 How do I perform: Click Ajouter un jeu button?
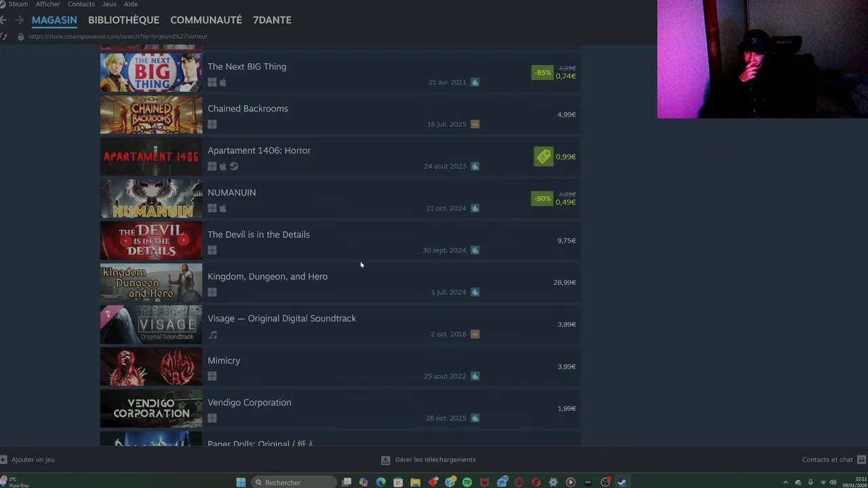click(x=27, y=460)
